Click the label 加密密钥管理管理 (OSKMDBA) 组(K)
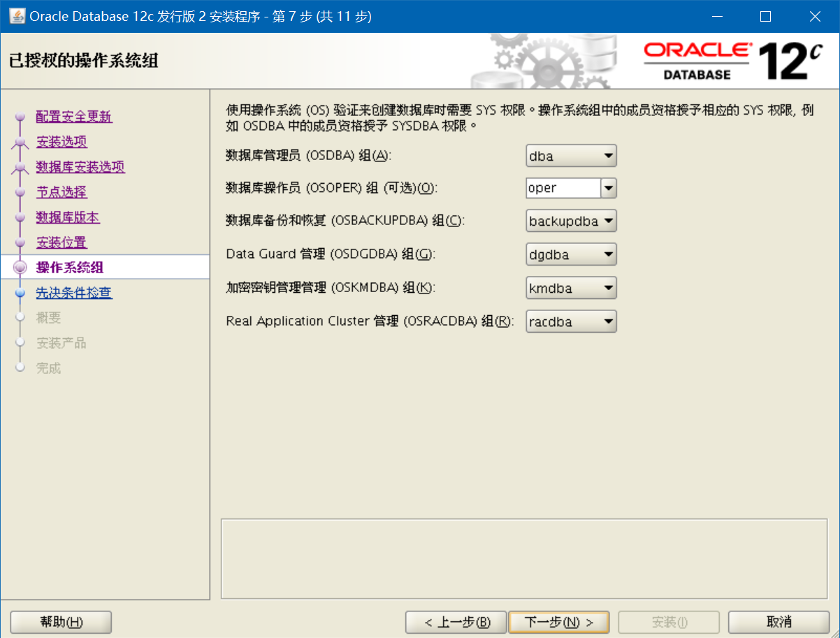840x638 pixels. [x=330, y=287]
